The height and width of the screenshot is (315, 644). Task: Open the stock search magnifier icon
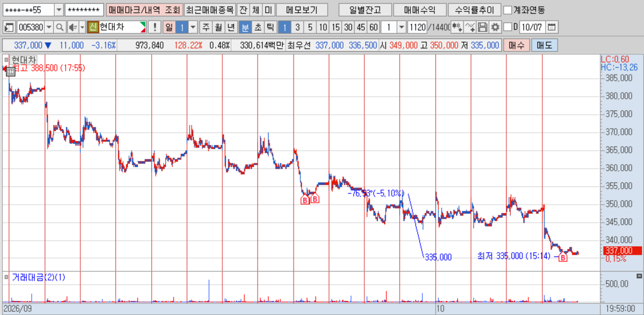click(x=60, y=27)
